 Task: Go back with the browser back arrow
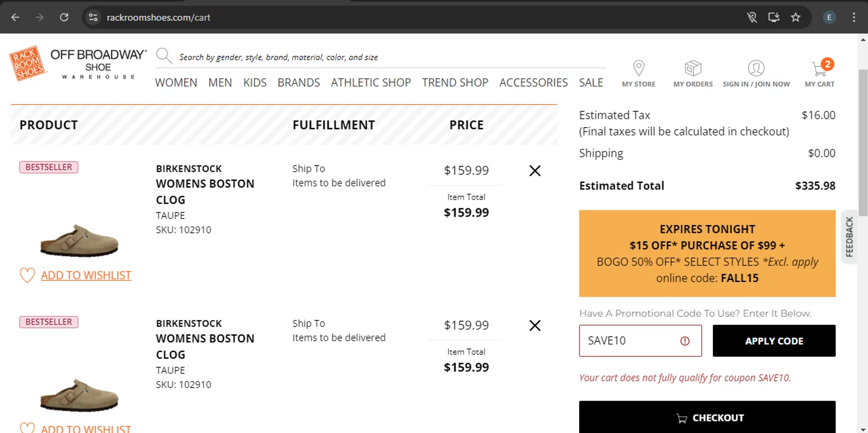[x=16, y=17]
